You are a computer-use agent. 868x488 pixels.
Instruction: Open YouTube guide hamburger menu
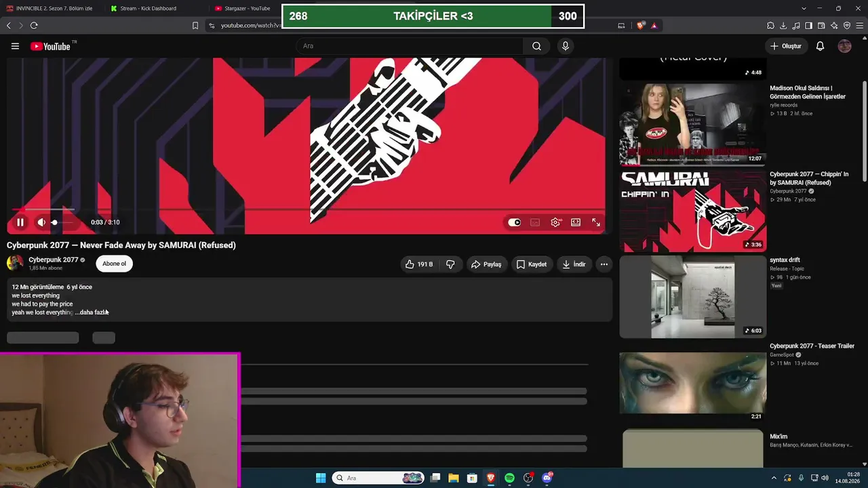coord(15,46)
